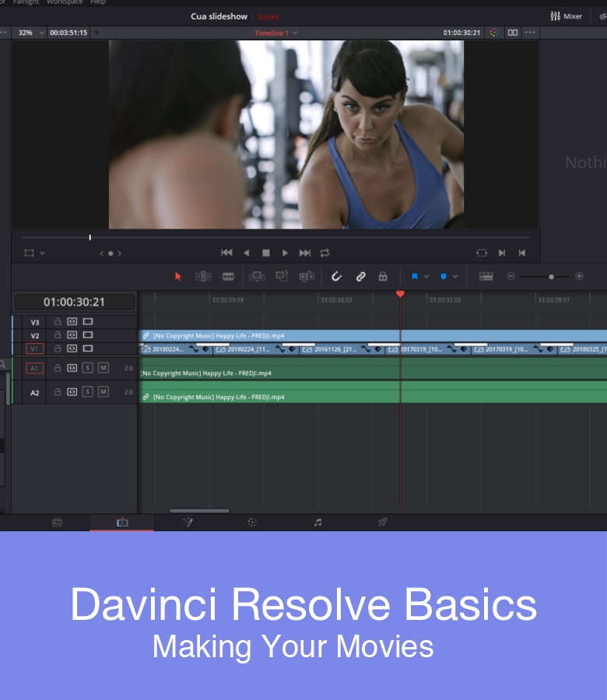Image resolution: width=607 pixels, height=700 pixels.
Task: Click the Match Frame icon under viewer
Action: click(482, 253)
